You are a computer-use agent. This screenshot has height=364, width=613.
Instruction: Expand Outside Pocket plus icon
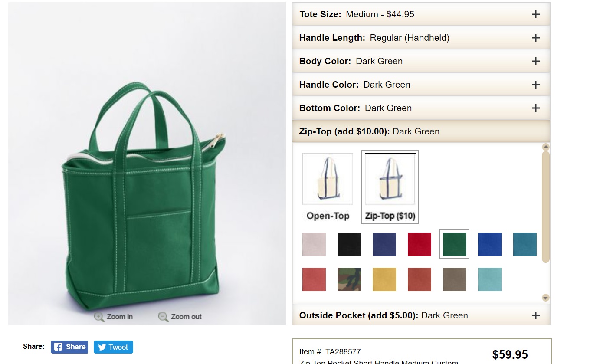(x=536, y=315)
